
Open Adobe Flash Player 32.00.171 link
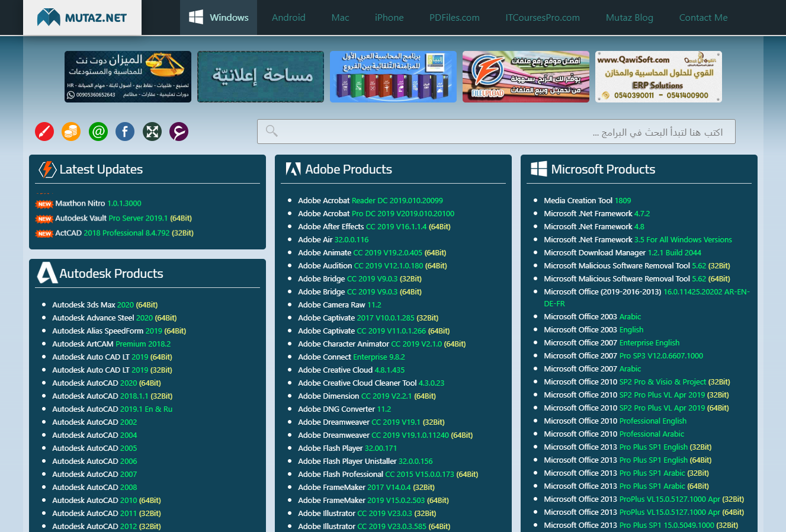(348, 448)
